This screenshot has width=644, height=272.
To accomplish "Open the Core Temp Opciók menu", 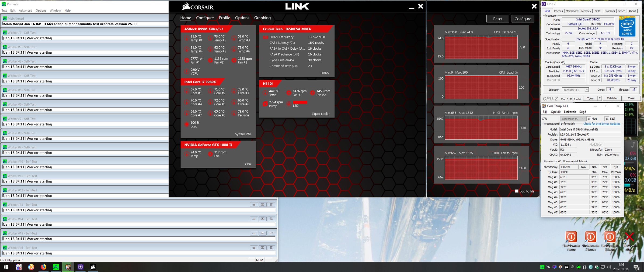I will (555, 112).
